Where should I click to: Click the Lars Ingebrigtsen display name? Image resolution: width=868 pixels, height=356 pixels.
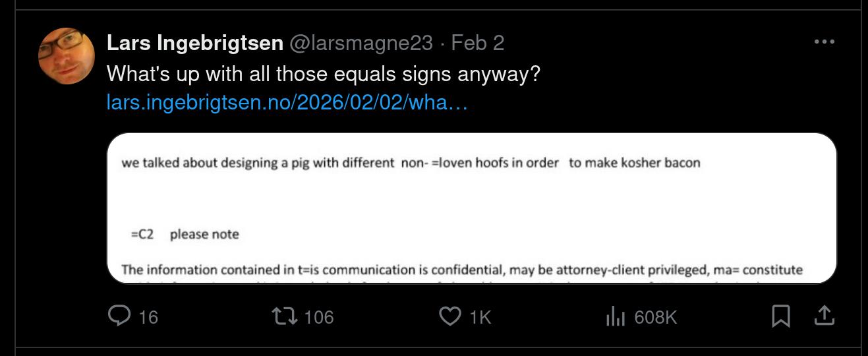(x=194, y=43)
